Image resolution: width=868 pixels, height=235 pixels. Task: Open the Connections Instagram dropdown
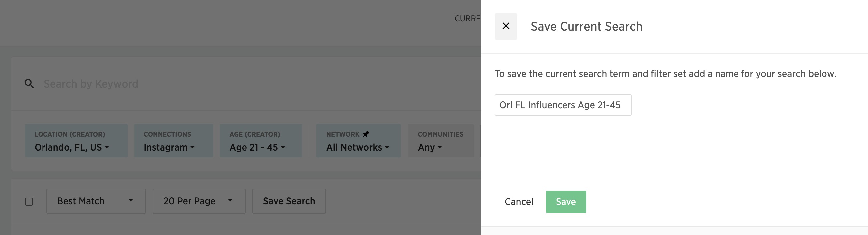pos(174,141)
